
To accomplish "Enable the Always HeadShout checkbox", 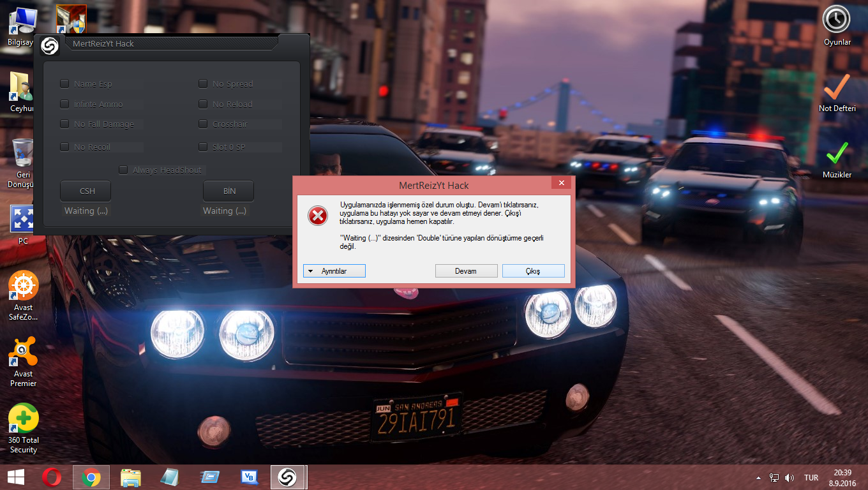I will [123, 170].
